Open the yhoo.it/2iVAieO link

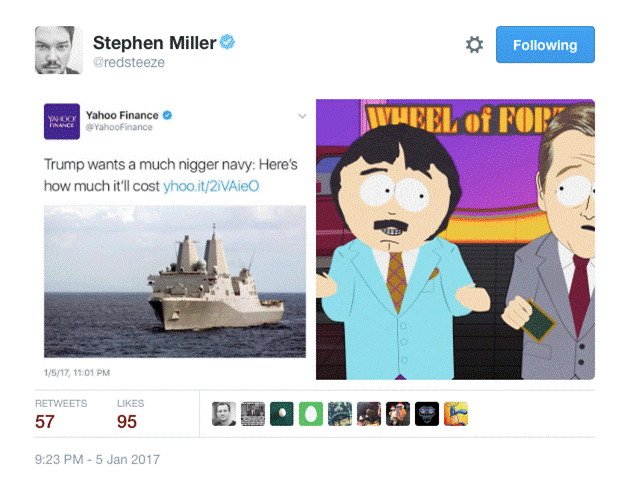211,186
